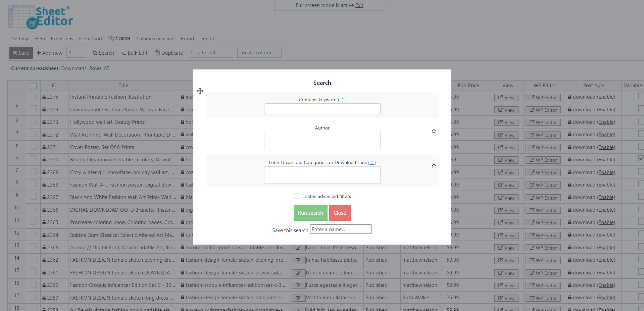
Task: Click Exit link for full screen mode
Action: pyautogui.click(x=359, y=5)
